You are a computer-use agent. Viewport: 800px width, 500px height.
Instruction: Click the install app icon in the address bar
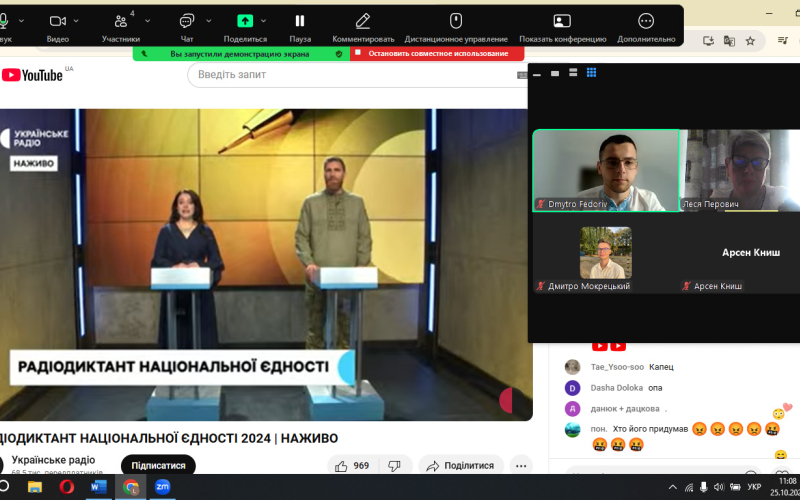(x=708, y=41)
